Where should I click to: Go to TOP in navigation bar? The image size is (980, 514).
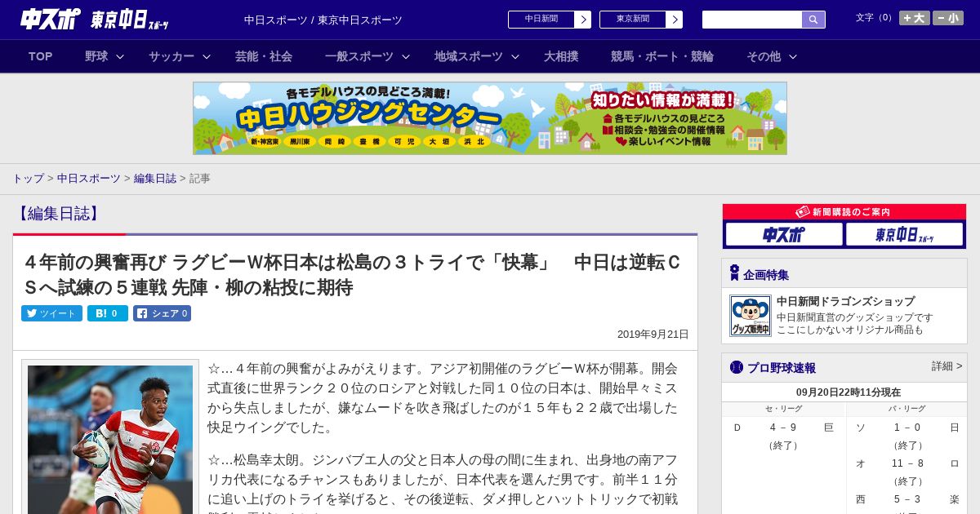coord(40,56)
